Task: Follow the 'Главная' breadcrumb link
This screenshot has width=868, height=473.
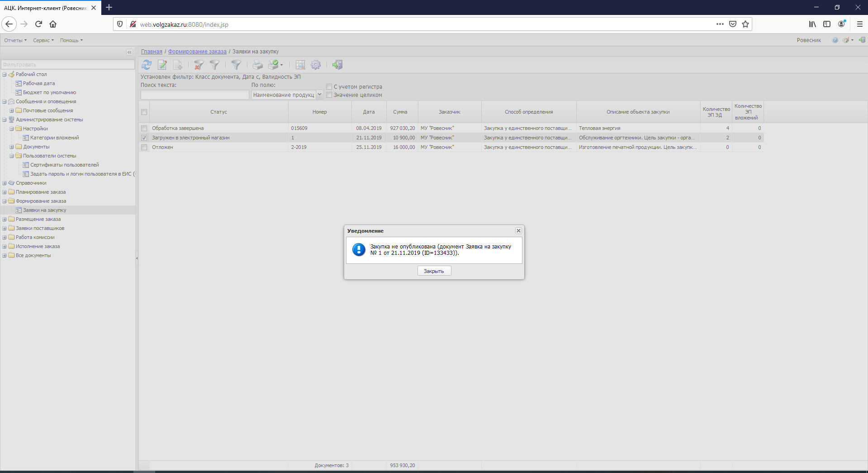Action: pyautogui.click(x=152, y=52)
